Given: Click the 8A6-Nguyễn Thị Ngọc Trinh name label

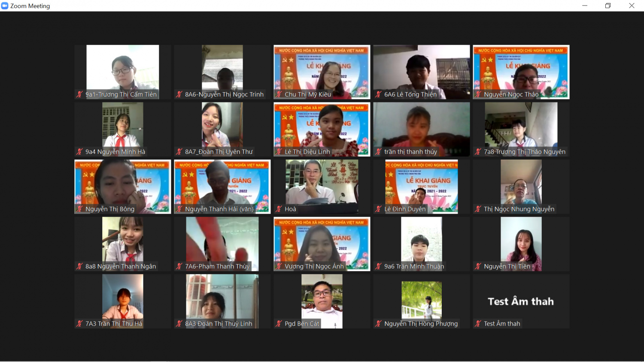Looking at the screenshot, I should pos(224,94).
